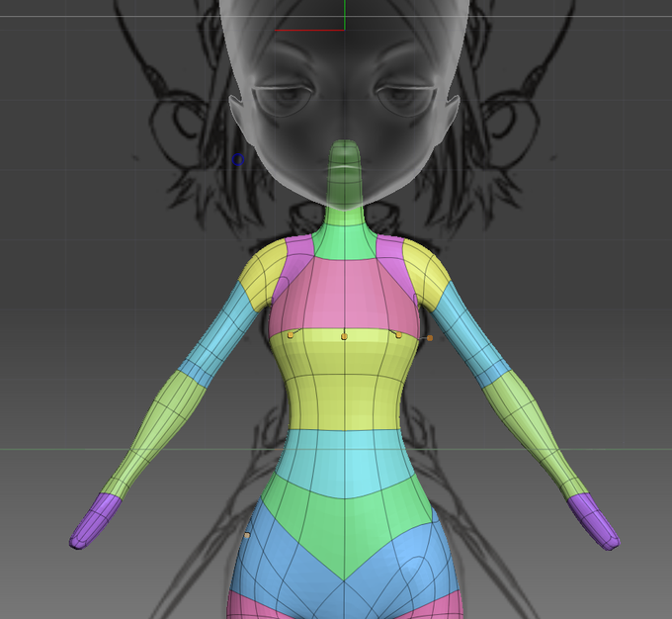672x619 pixels.
Task: Select the cyan waist polygroup
Action: (x=345, y=461)
